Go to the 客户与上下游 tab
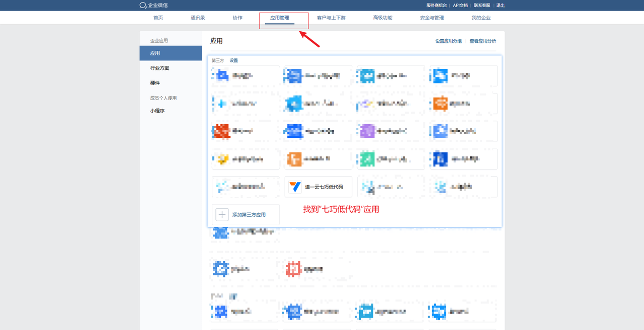 click(x=331, y=18)
